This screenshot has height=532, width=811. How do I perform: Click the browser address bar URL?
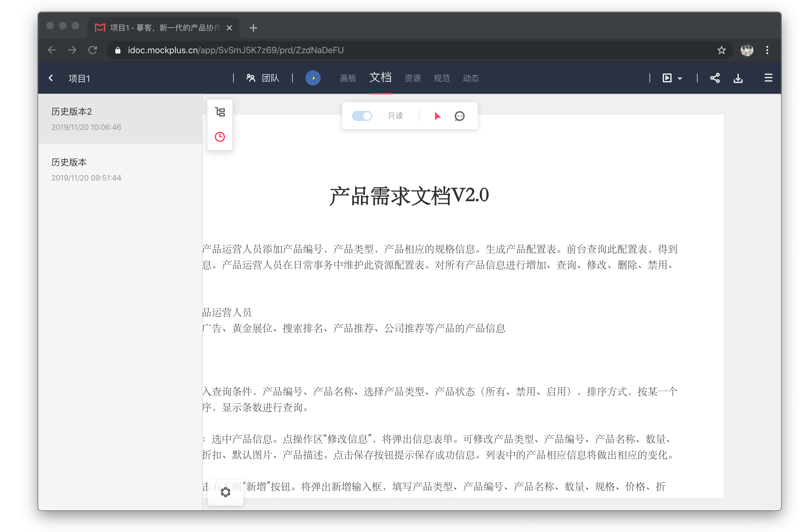[235, 50]
